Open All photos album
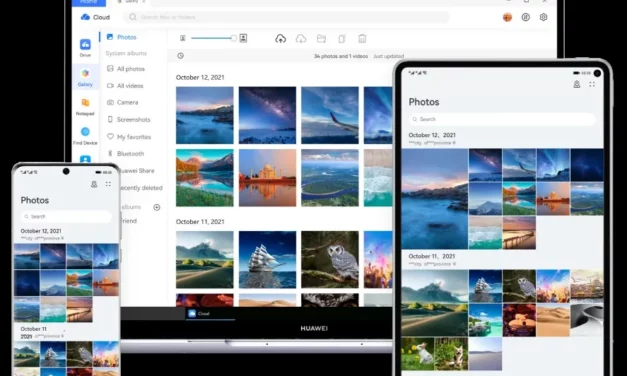Image resolution: width=627 pixels, height=376 pixels. [x=126, y=69]
